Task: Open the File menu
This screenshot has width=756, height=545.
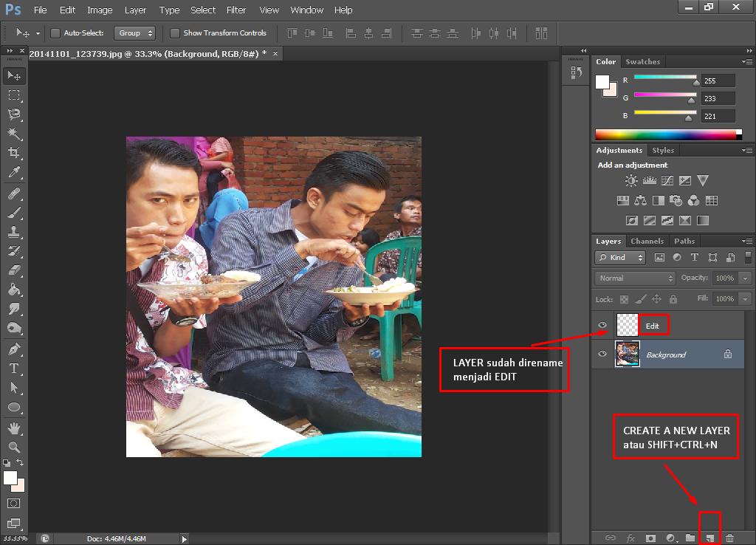Action: (x=40, y=10)
